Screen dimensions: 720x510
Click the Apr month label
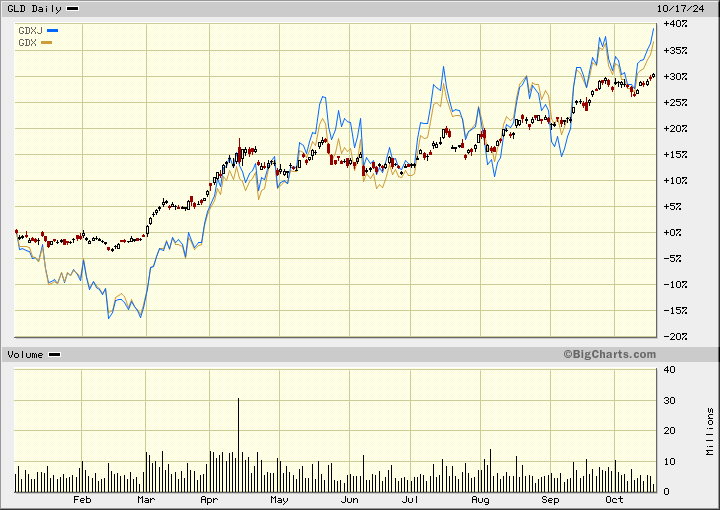click(x=209, y=500)
